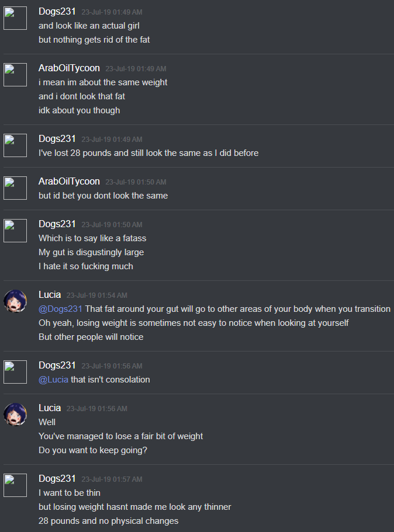
Task: Select the username Lucia at the 01:54 AM message
Action: 50,294
